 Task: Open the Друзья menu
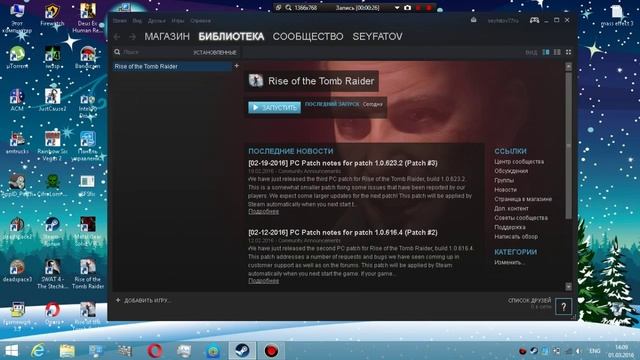click(157, 20)
